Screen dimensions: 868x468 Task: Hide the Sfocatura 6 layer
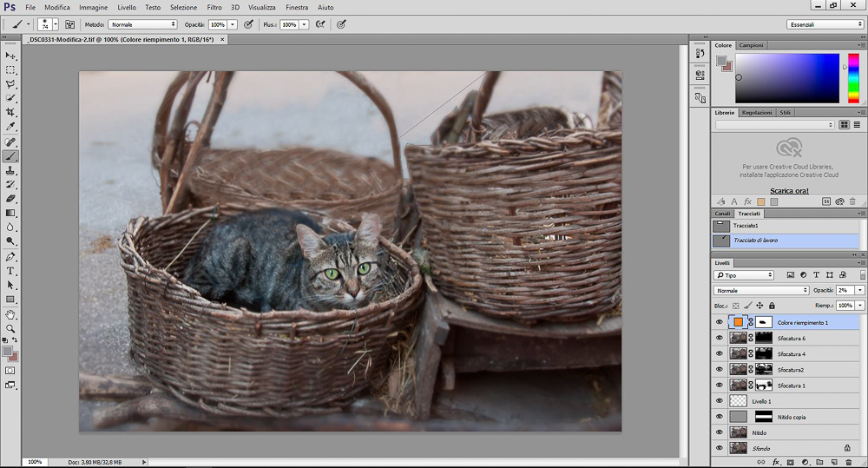tap(719, 338)
